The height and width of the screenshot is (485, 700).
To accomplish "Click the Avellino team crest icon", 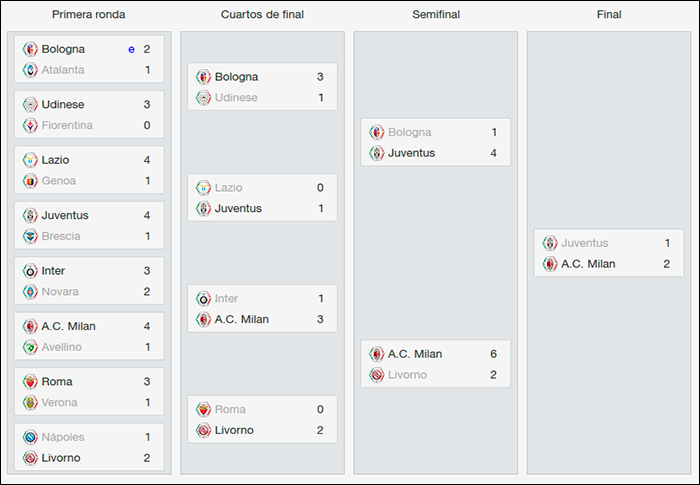I will click(x=30, y=347).
